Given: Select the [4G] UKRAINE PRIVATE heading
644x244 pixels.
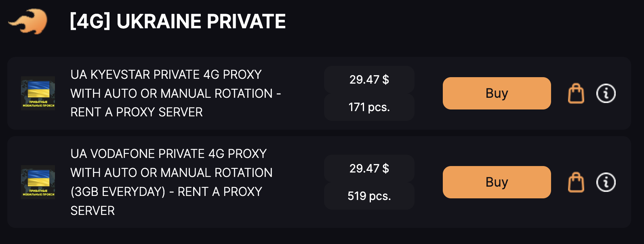Looking at the screenshot, I should (x=178, y=22).
